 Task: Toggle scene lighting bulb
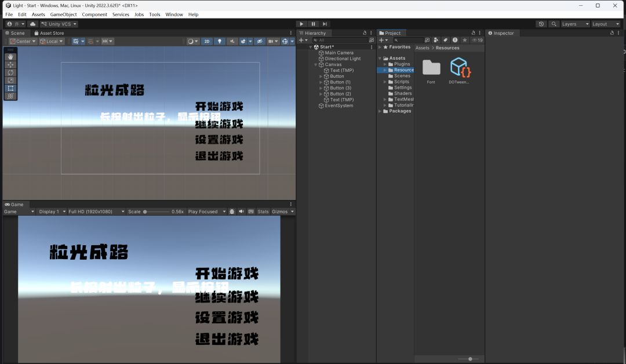220,41
